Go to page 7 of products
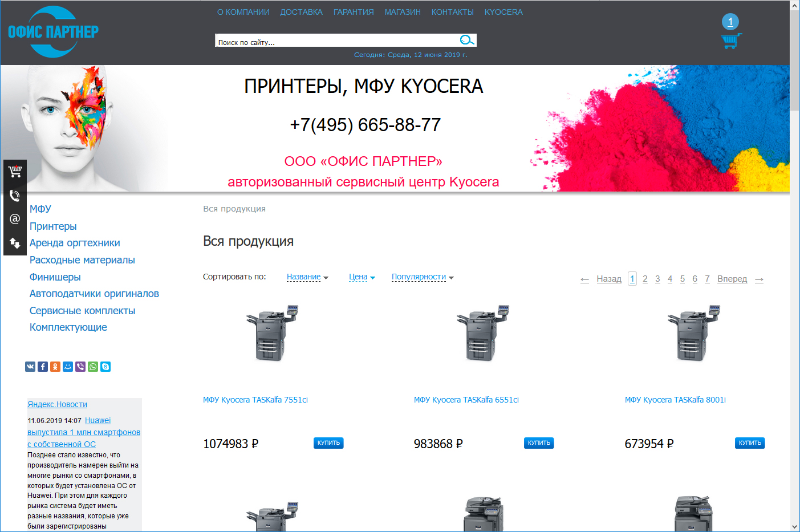The image size is (800, 532). 707,279
